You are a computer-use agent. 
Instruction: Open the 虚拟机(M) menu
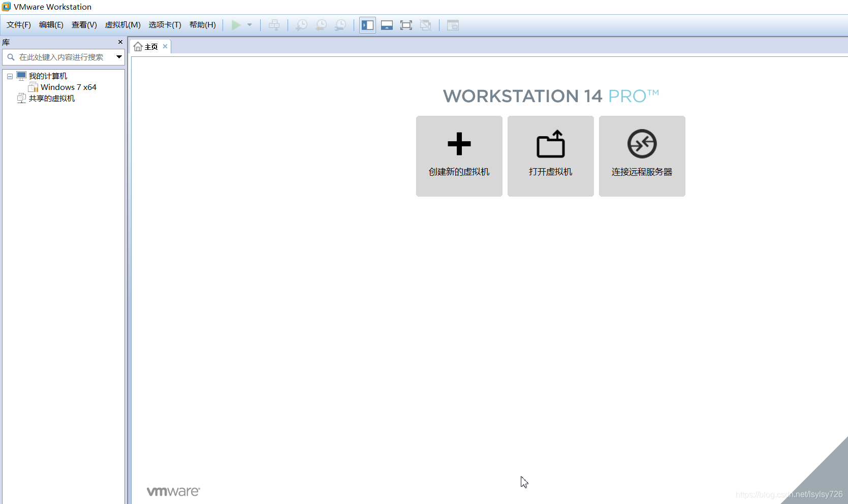click(123, 25)
